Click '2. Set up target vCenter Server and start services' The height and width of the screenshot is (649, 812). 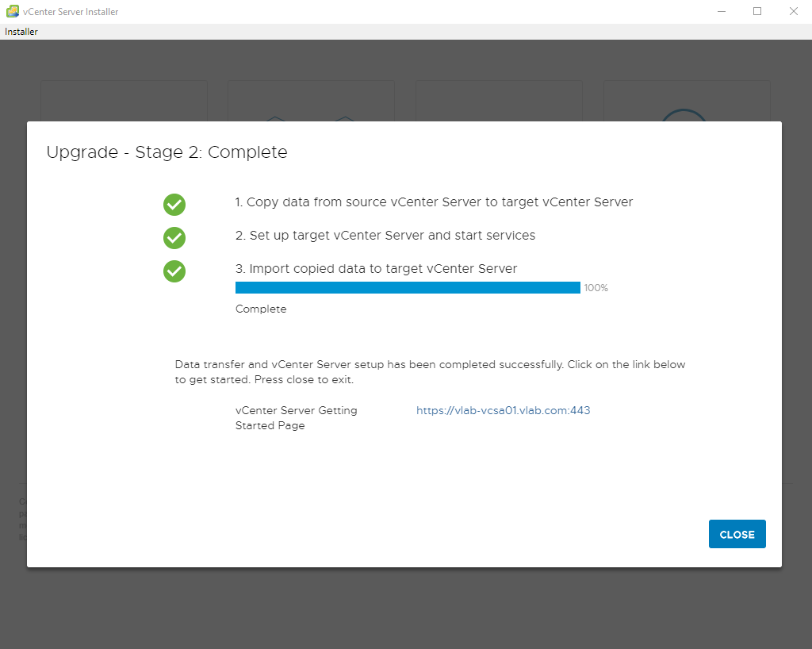click(385, 236)
